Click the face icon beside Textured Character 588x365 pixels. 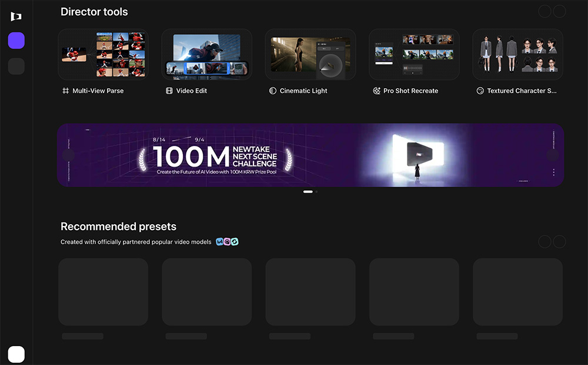pos(480,91)
